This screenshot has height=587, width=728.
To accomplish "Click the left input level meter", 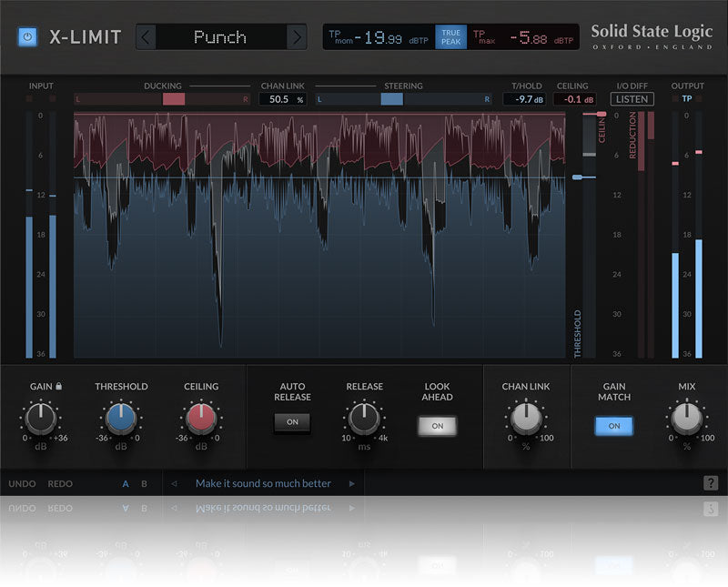I will tap(29, 235).
